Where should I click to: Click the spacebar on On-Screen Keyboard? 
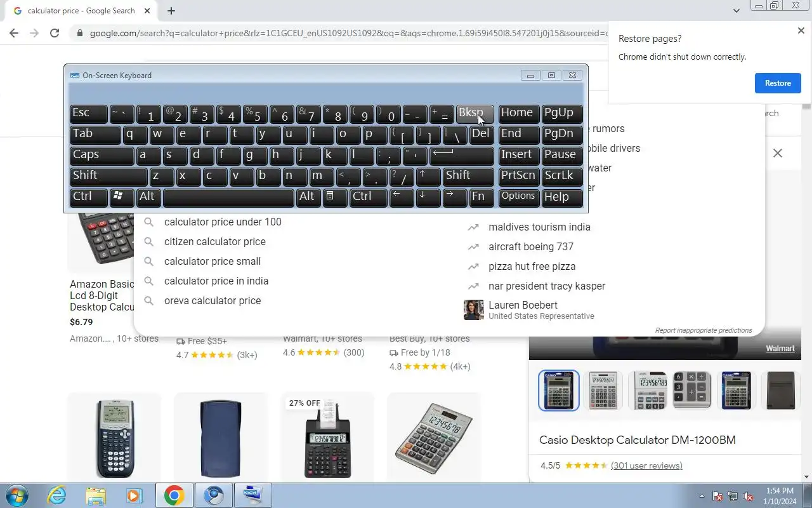tap(228, 197)
